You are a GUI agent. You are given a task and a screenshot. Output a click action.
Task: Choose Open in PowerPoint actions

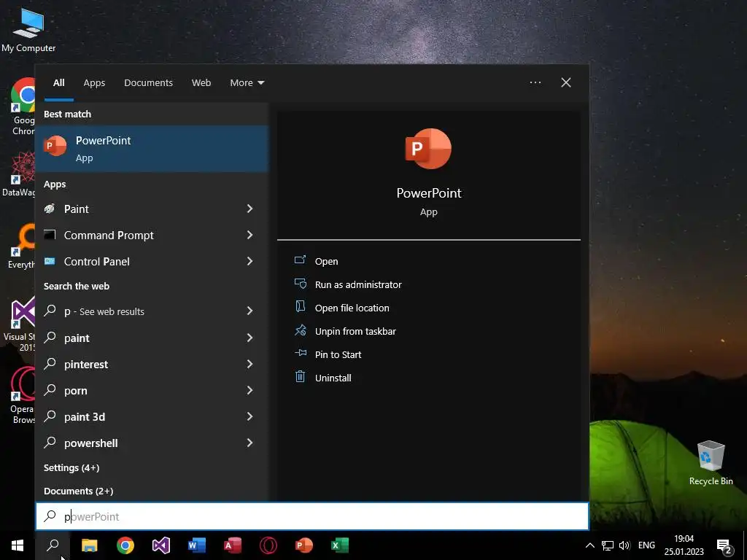[x=326, y=262]
